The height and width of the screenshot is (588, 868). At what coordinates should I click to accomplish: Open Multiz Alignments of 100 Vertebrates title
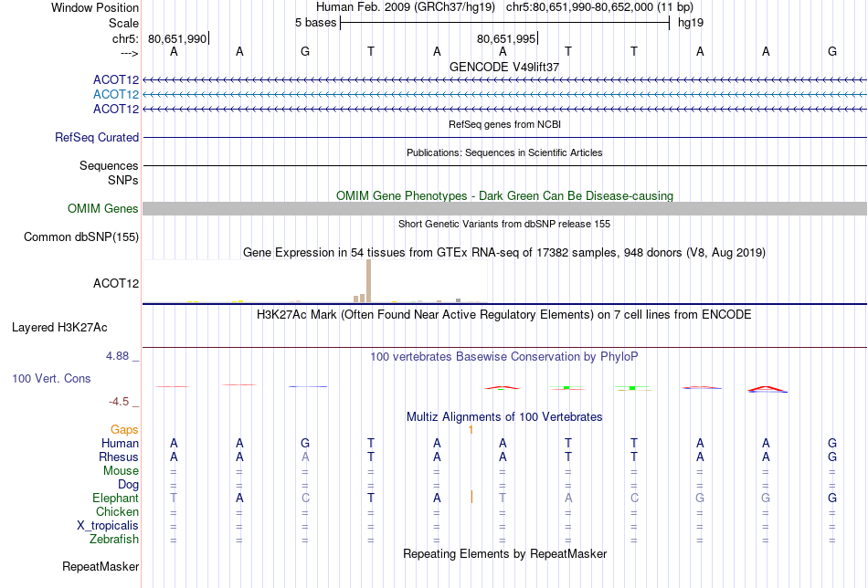point(504,417)
